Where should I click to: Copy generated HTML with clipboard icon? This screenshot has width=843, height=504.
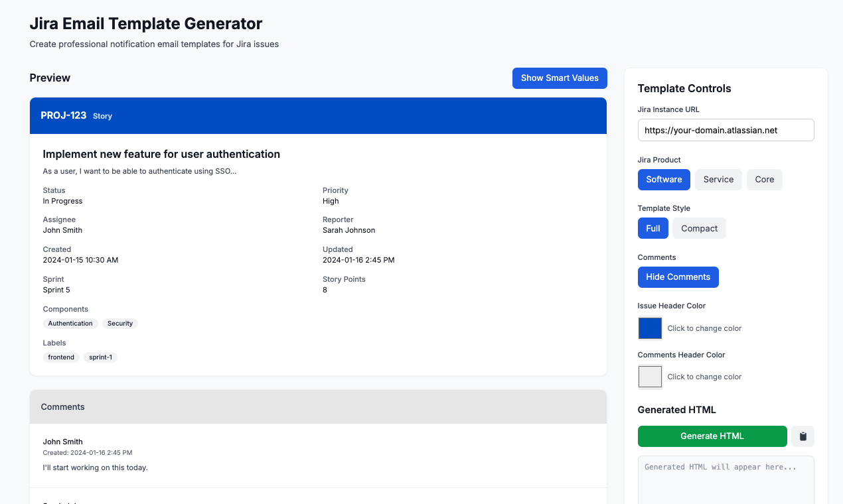(803, 436)
